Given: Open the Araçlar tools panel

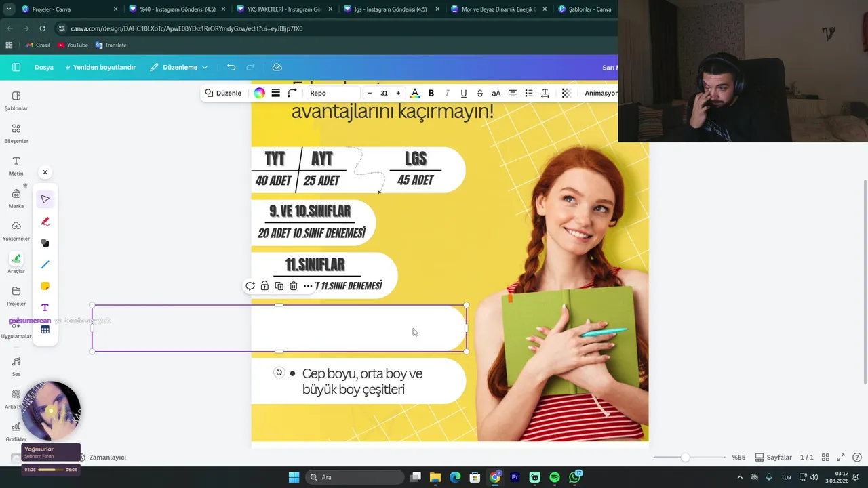Looking at the screenshot, I should [x=16, y=263].
